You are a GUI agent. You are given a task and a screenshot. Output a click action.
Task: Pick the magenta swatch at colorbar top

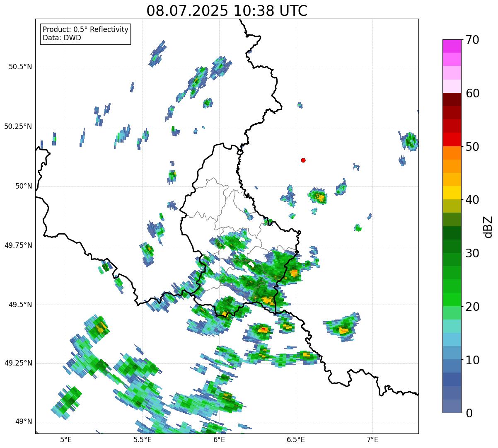click(x=452, y=46)
